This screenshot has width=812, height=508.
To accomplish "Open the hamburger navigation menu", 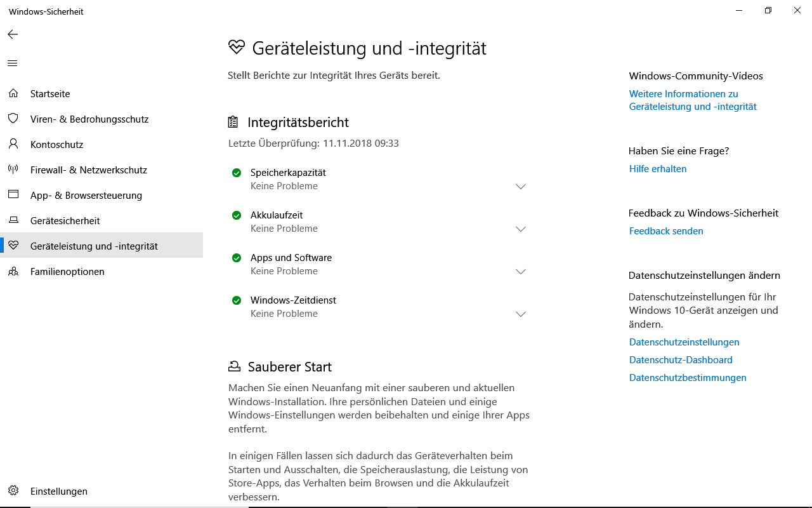I will 13,63.
